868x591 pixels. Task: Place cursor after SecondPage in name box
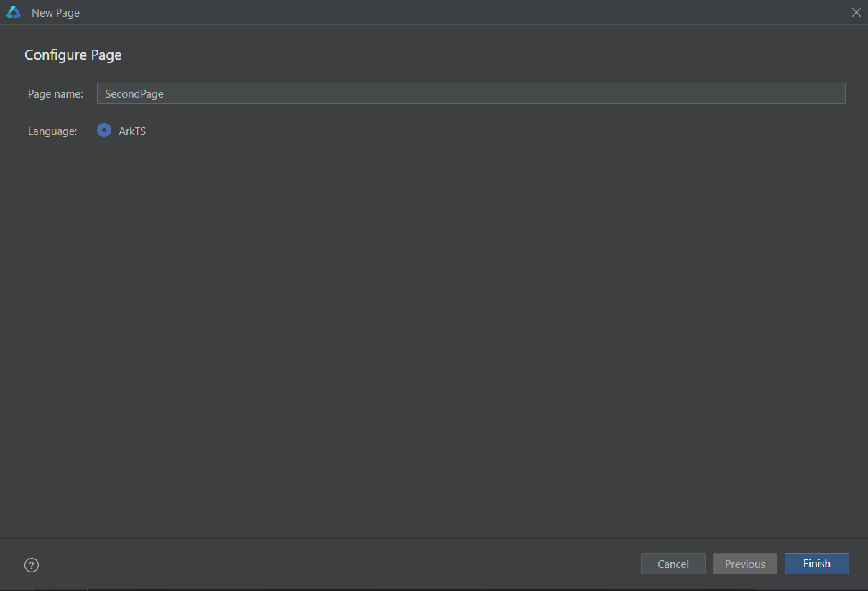(166, 94)
